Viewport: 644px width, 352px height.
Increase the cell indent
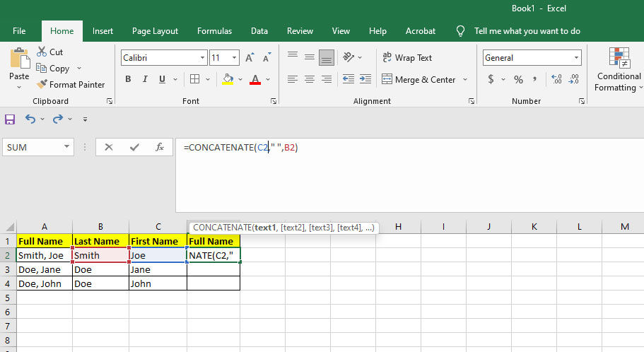tap(365, 79)
